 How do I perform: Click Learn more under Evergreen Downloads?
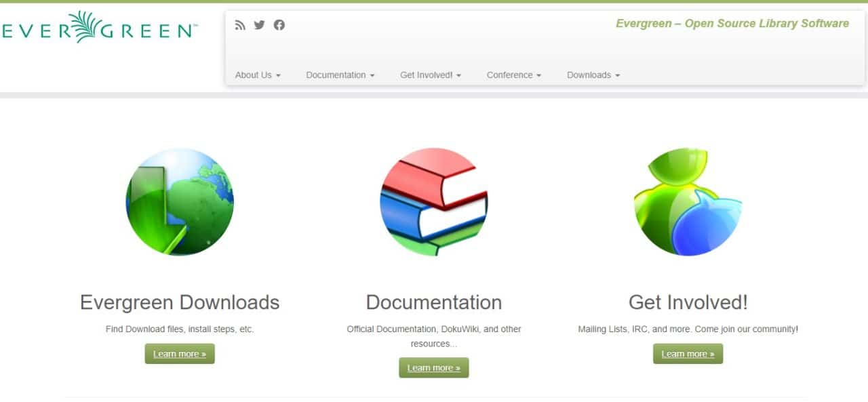pyautogui.click(x=180, y=354)
